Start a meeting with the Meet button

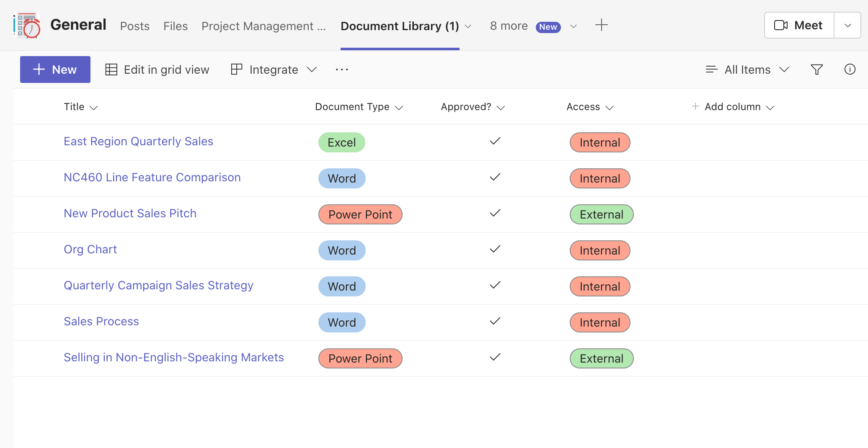click(x=799, y=26)
